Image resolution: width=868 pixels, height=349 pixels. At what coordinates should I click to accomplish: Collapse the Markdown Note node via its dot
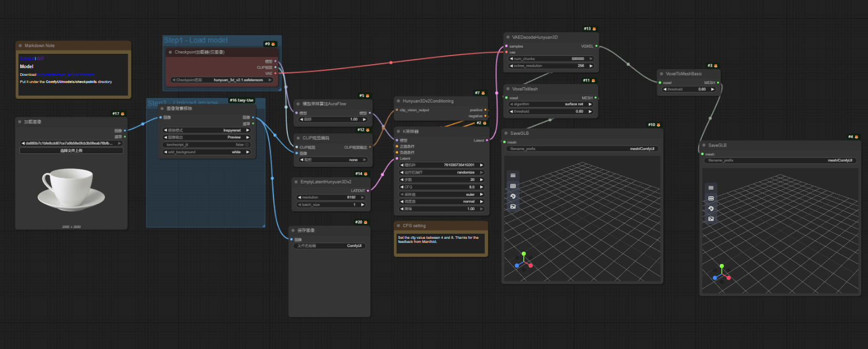click(x=20, y=46)
